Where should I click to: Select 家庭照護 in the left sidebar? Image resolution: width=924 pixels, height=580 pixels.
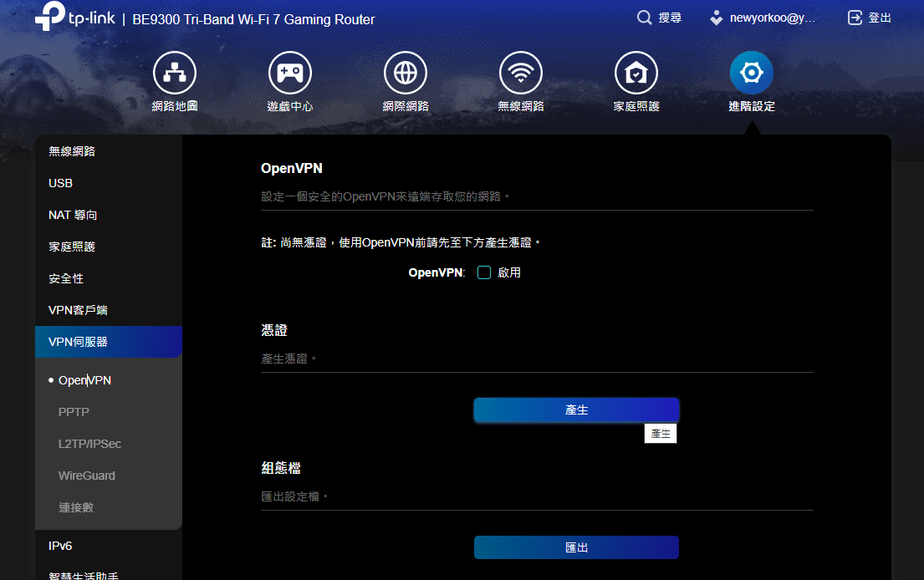pyautogui.click(x=109, y=247)
